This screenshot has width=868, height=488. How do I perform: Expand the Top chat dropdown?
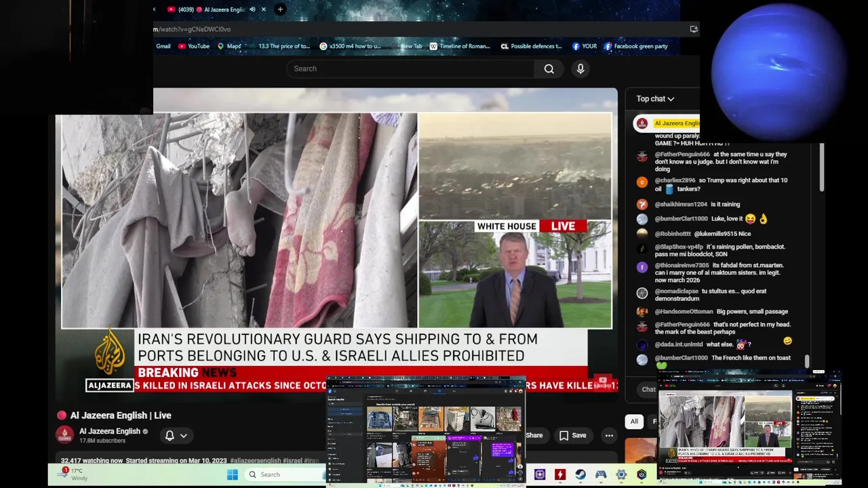655,99
